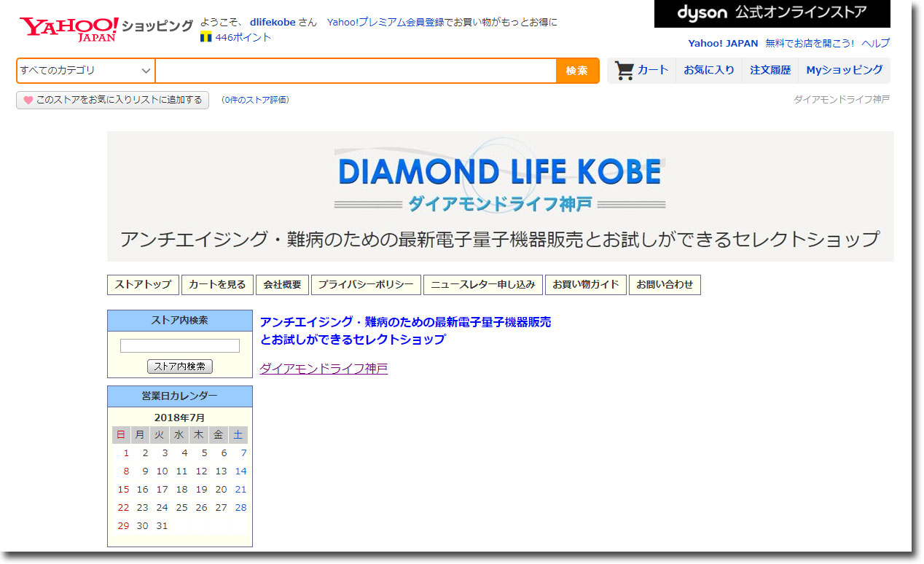Open the 0件のストア評価 link
924x564 pixels.
255,100
